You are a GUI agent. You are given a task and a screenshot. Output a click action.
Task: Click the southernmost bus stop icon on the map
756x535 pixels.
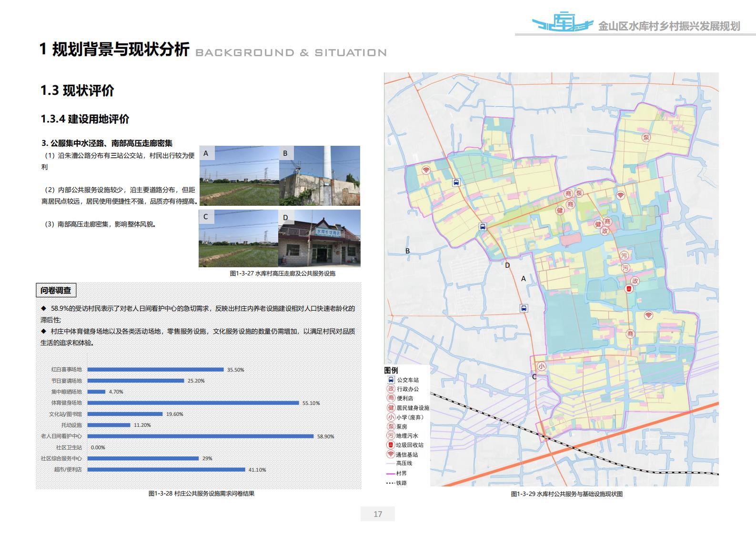[x=524, y=308]
